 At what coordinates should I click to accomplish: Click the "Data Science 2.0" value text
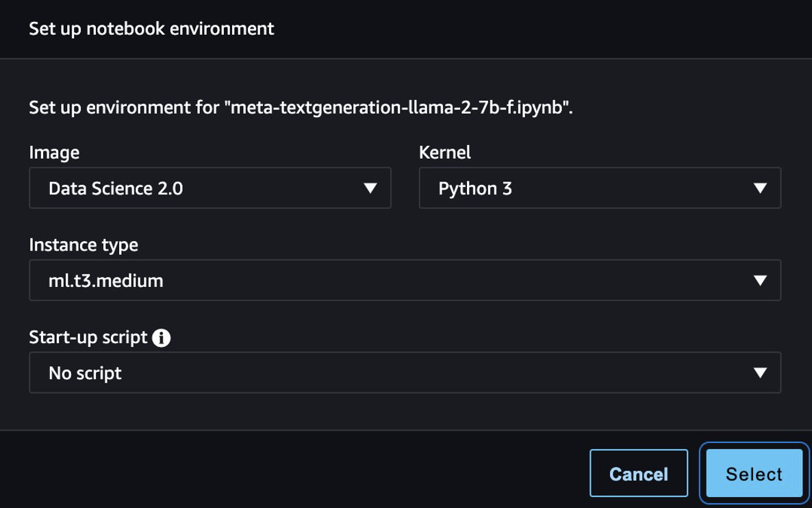tap(116, 188)
